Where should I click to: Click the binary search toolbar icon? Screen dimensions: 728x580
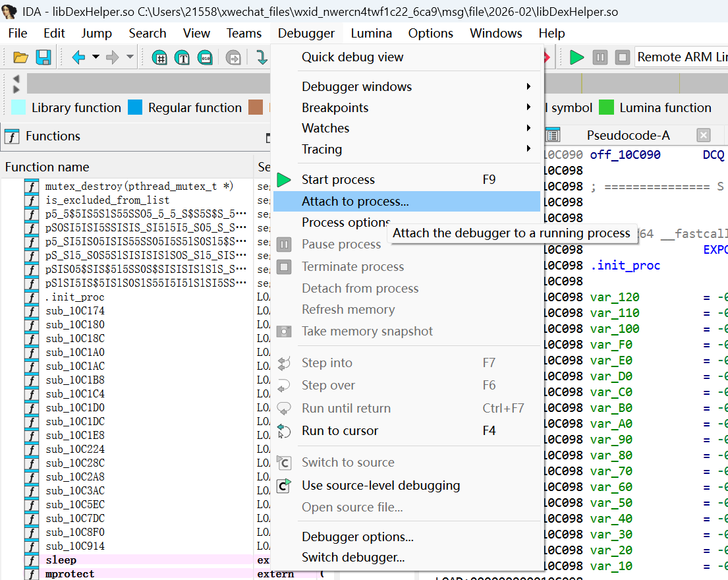coord(205,57)
